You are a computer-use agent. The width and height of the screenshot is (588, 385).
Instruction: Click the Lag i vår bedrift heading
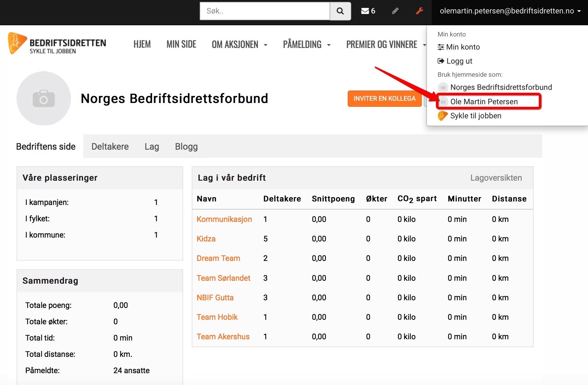tap(232, 178)
